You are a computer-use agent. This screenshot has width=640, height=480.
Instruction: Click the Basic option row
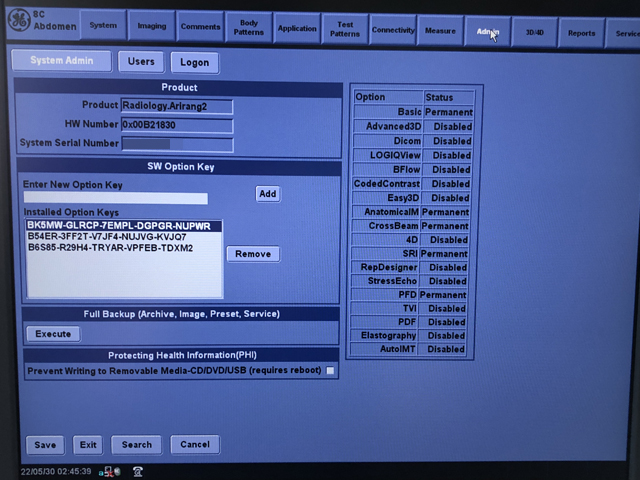pos(413,112)
